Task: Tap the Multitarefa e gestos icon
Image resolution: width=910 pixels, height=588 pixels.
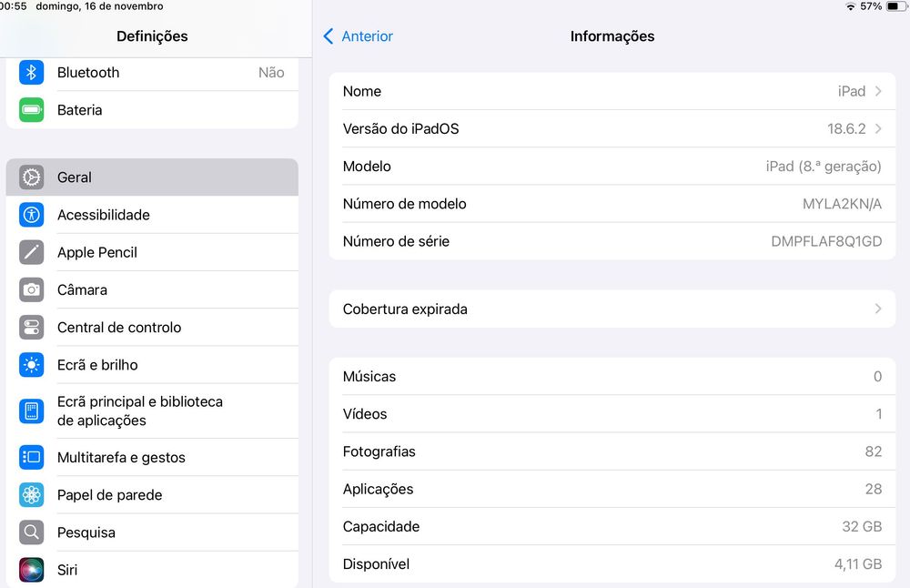Action: click(31, 458)
